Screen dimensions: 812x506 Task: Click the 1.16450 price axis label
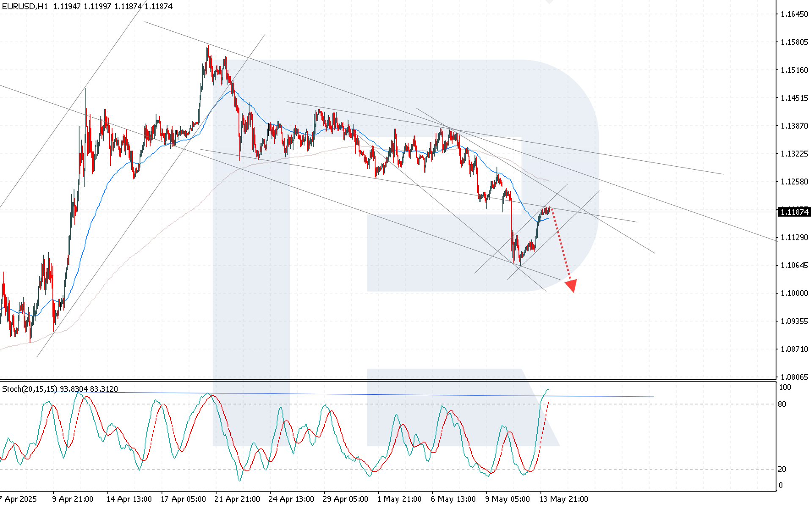pyautogui.click(x=794, y=14)
